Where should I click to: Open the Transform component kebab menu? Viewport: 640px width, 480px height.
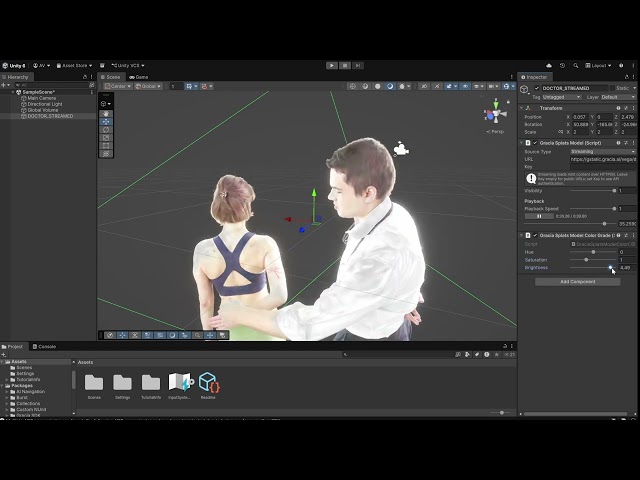[633, 108]
